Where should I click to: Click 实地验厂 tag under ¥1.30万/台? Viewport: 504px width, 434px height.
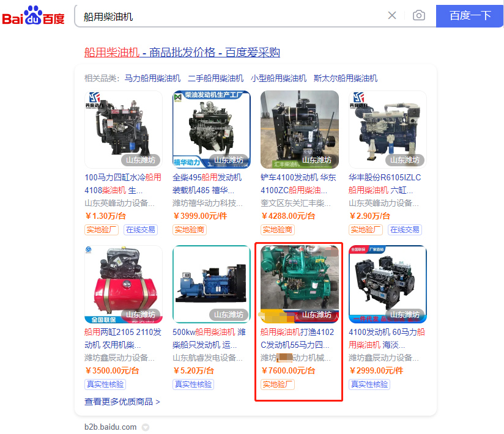[x=102, y=230]
